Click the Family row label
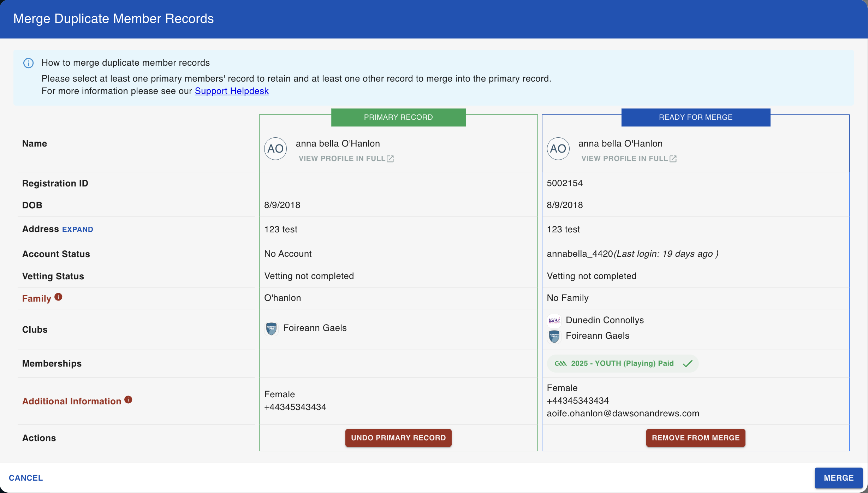Screen dimensions: 868x493 37,299
